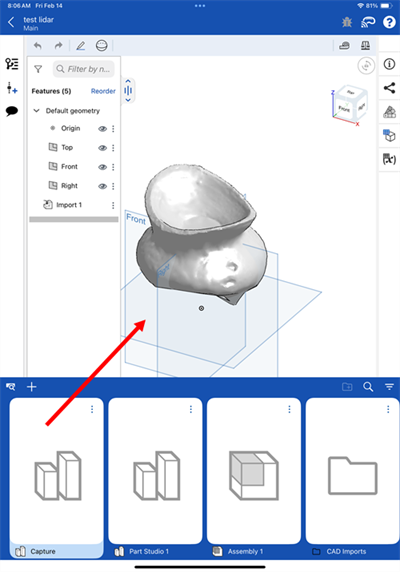Open the document info icon
Viewport: 400px width, 572px height.
point(389,64)
